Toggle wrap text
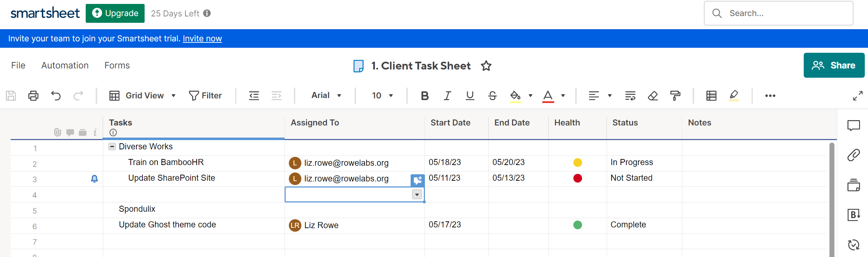 [x=630, y=96]
